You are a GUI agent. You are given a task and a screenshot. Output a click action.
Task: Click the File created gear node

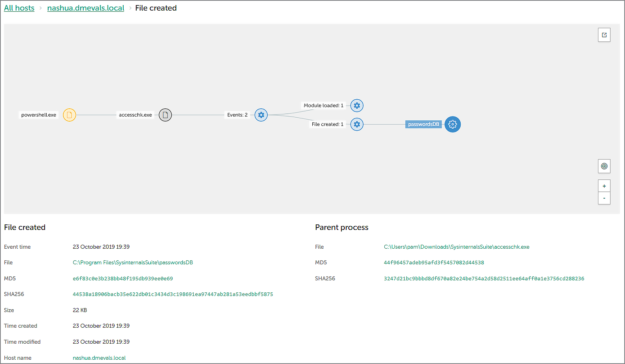click(357, 124)
